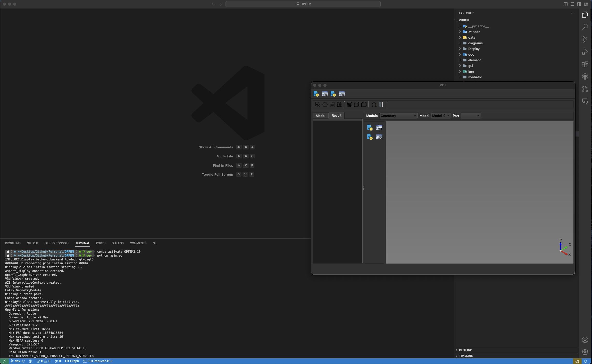This screenshot has height=364, width=592.
Task: Select the element folder in Explorer
Action: [x=474, y=60]
